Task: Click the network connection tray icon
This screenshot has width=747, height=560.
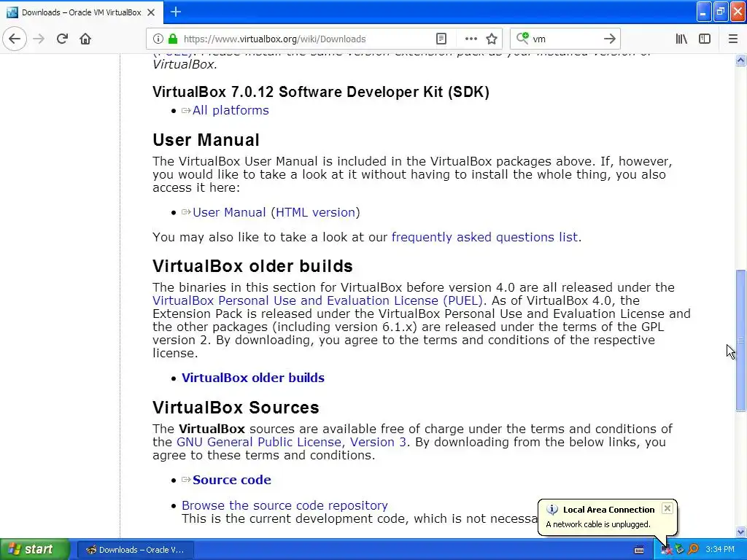Action: (x=667, y=550)
